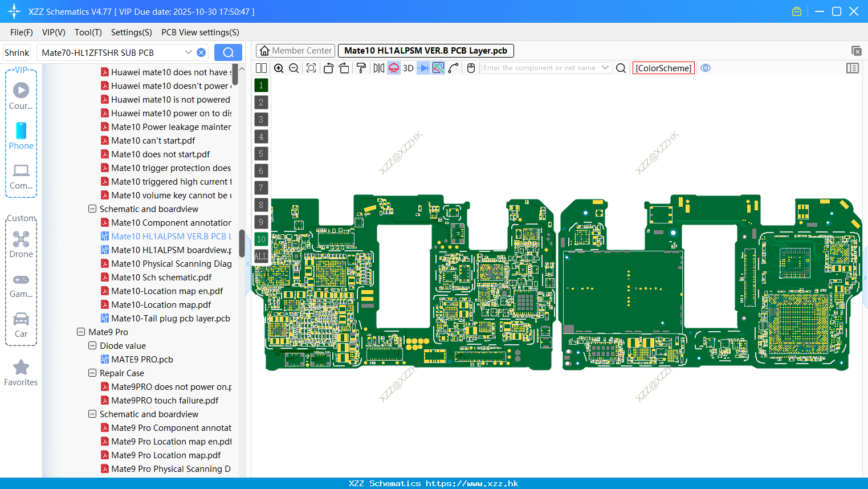Viewport: 868px width, 489px height.
Task: Toggle the diode component display icon
Action: point(423,68)
